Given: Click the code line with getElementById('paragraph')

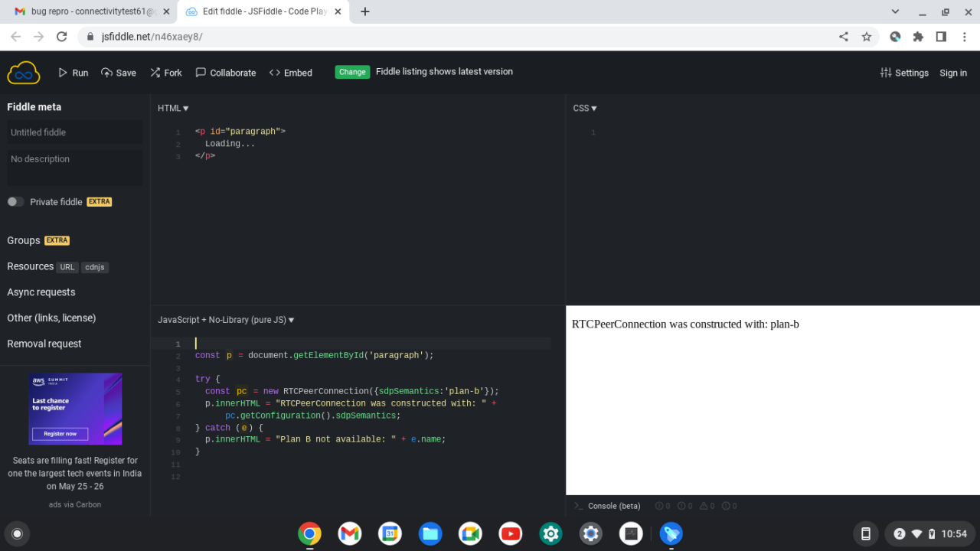Looking at the screenshot, I should pyautogui.click(x=315, y=355).
